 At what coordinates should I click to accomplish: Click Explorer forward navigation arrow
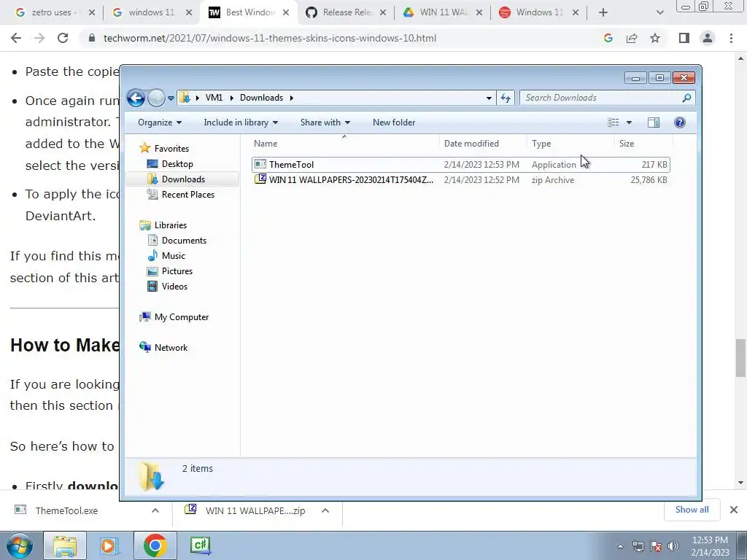156,98
